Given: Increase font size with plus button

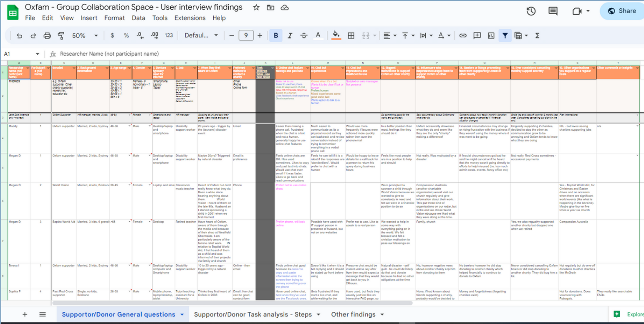Looking at the screenshot, I should pyautogui.click(x=260, y=35).
